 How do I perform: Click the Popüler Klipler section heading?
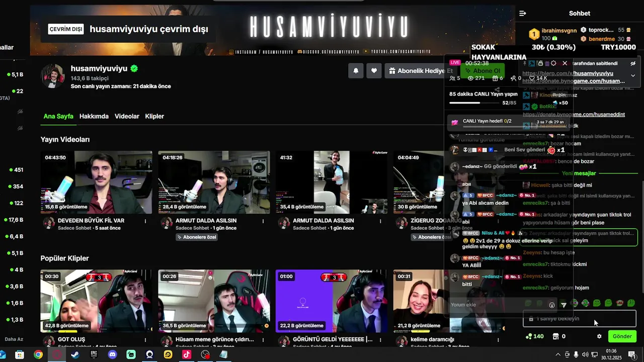64,258
